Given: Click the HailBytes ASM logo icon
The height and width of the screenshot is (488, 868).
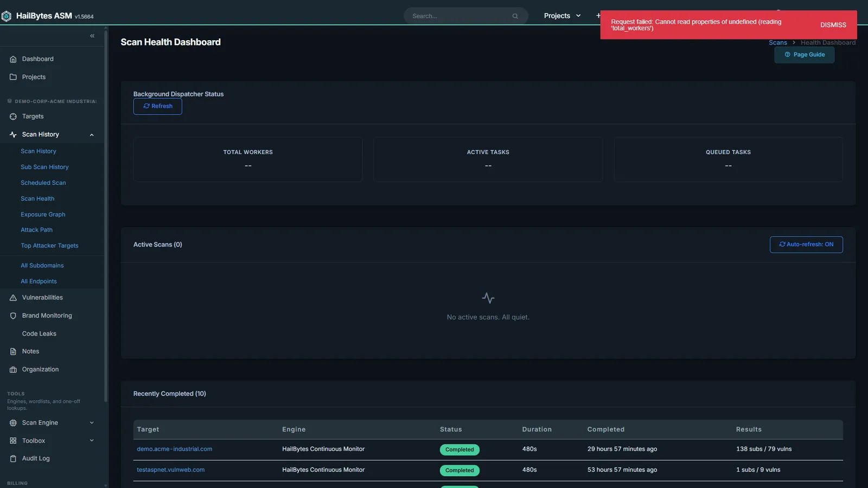Looking at the screenshot, I should (x=7, y=16).
